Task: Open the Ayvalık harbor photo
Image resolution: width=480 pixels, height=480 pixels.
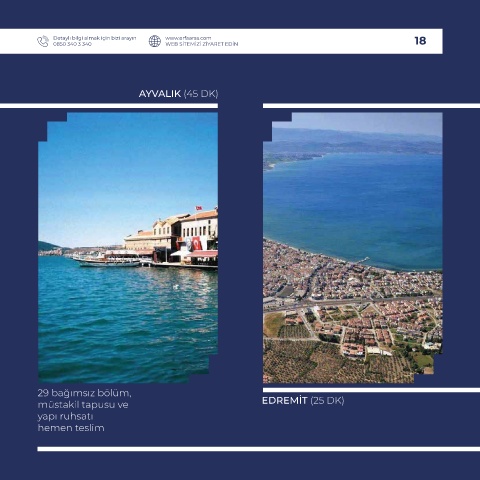Action: (x=128, y=247)
